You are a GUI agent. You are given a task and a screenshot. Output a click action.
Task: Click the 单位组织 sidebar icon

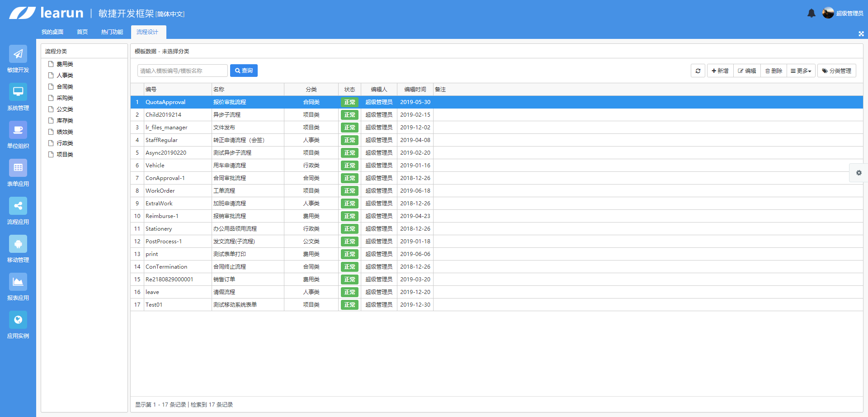click(x=18, y=130)
